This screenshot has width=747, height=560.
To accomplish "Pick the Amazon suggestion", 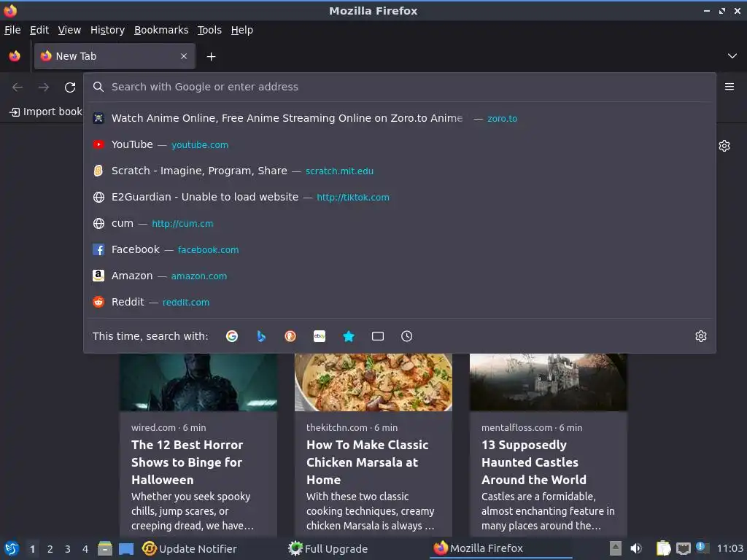I will pyautogui.click(x=399, y=276).
